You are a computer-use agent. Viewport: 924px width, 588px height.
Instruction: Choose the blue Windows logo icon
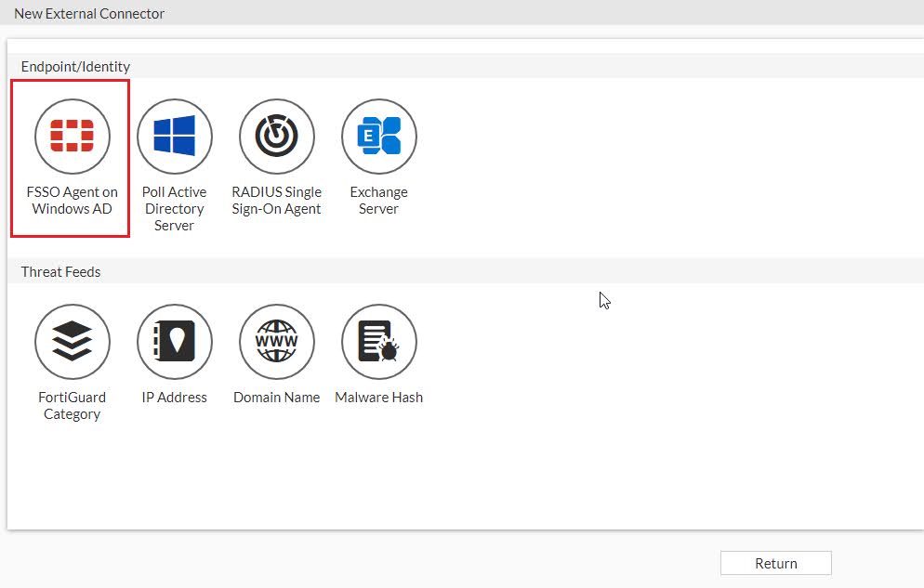(x=175, y=137)
